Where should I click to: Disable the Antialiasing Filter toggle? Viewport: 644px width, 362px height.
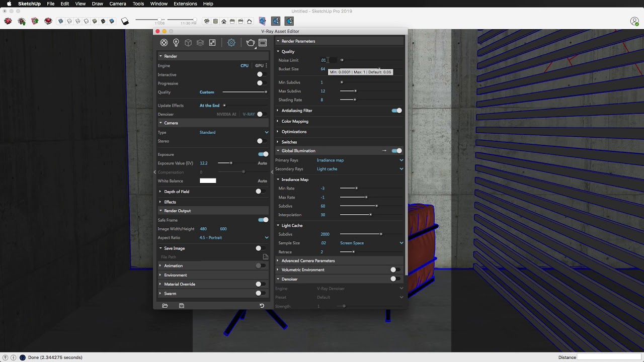click(x=397, y=111)
